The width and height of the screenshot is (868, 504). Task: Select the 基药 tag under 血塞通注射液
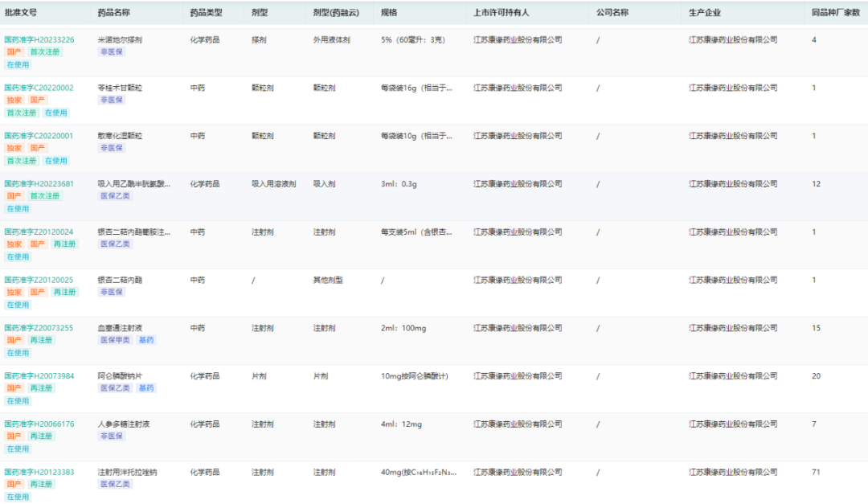point(146,340)
